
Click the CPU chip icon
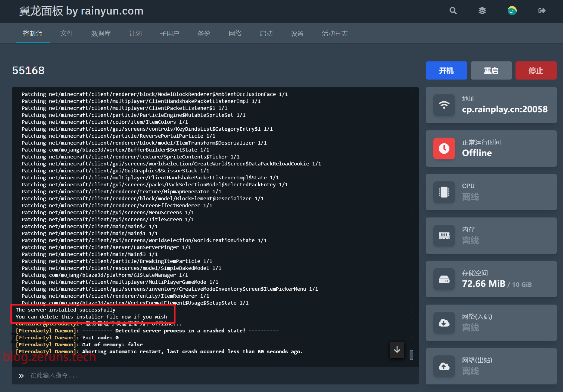(x=444, y=192)
